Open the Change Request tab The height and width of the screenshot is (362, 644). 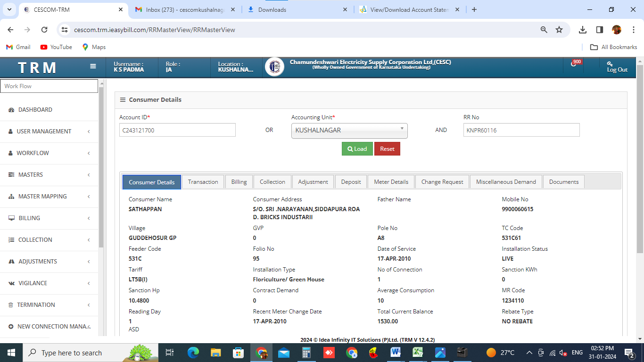click(442, 182)
